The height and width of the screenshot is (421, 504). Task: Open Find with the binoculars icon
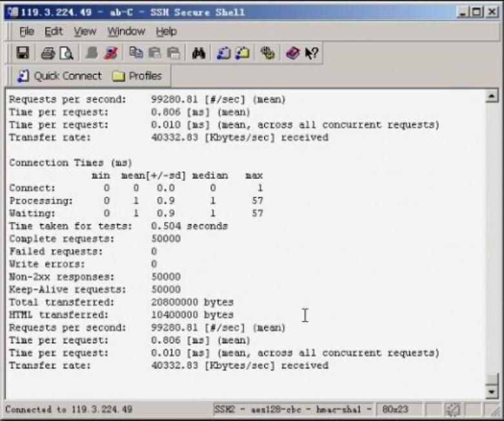click(x=198, y=53)
